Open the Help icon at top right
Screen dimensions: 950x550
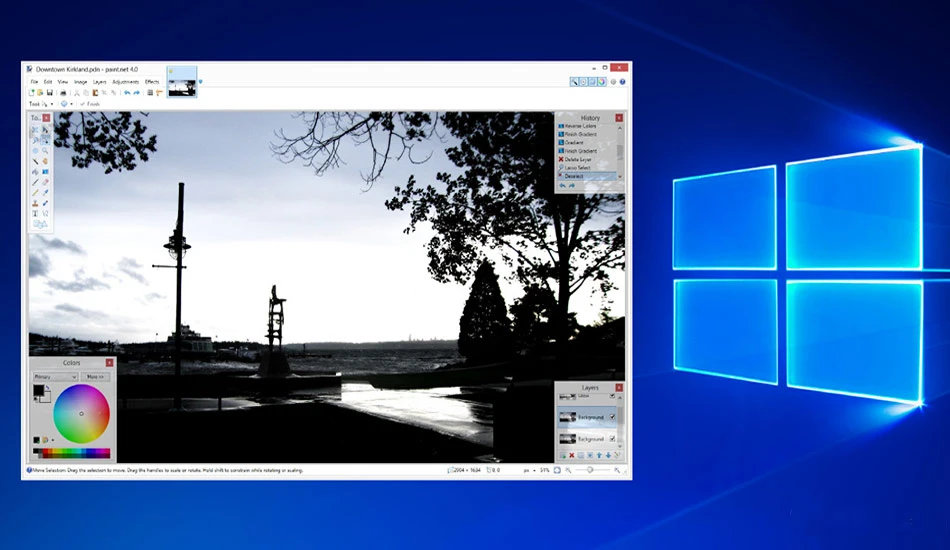622,82
